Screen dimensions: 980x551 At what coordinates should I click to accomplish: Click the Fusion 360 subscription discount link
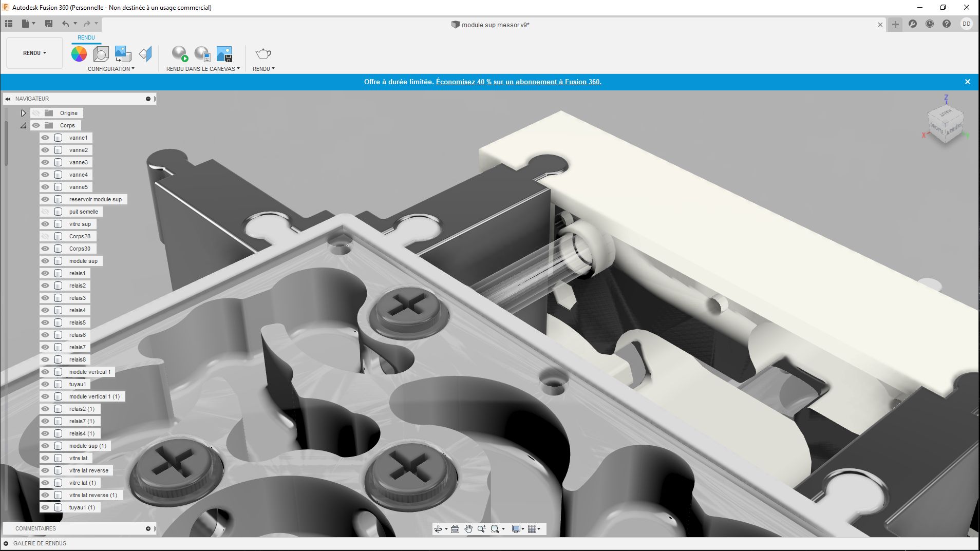pos(518,82)
